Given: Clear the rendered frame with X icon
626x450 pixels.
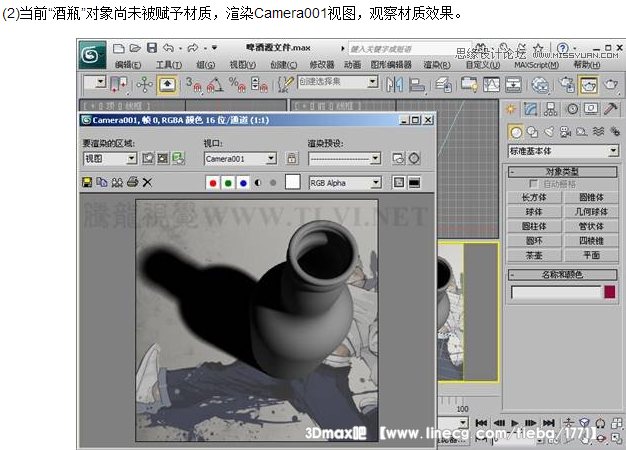Looking at the screenshot, I should point(147,182).
